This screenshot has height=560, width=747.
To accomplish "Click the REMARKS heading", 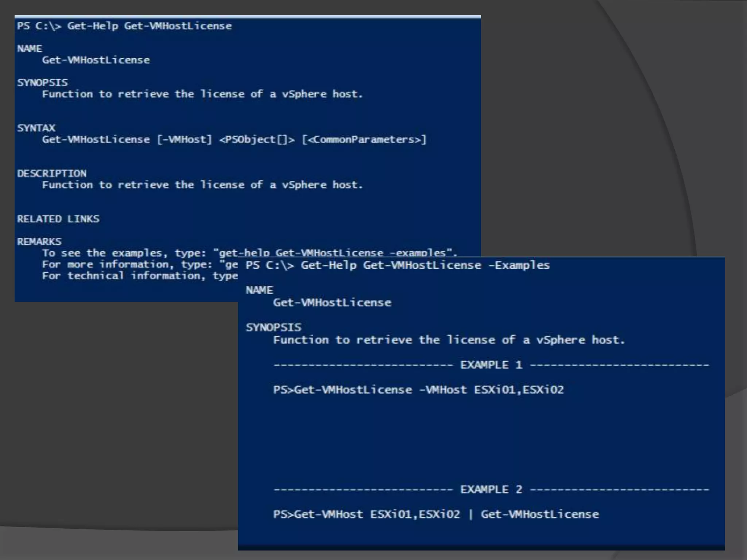I will point(39,242).
